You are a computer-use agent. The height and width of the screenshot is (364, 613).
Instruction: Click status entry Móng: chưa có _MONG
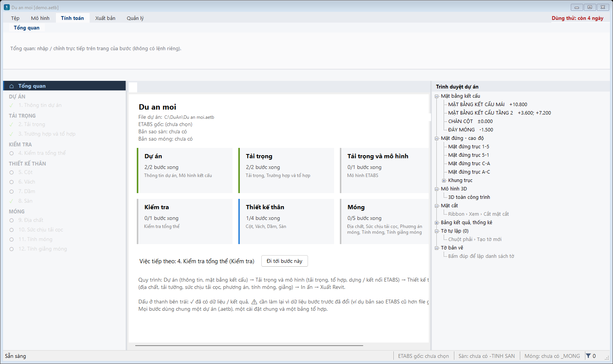[x=552, y=356]
